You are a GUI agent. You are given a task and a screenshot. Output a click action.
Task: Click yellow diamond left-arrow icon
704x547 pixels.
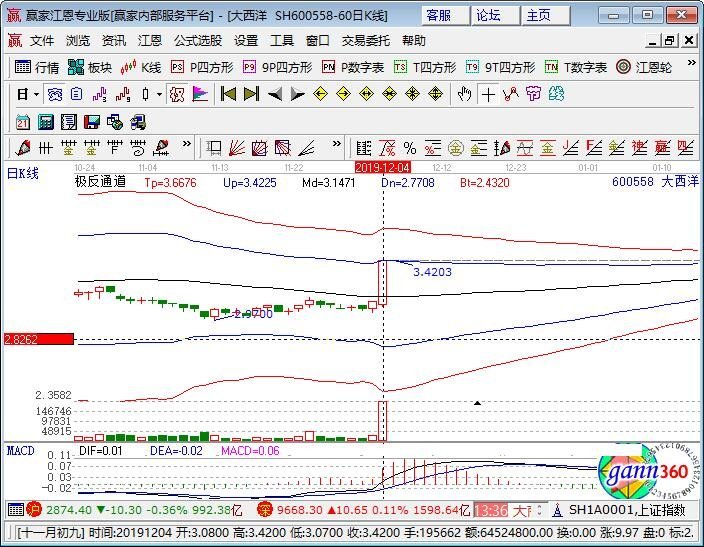[x=320, y=94]
